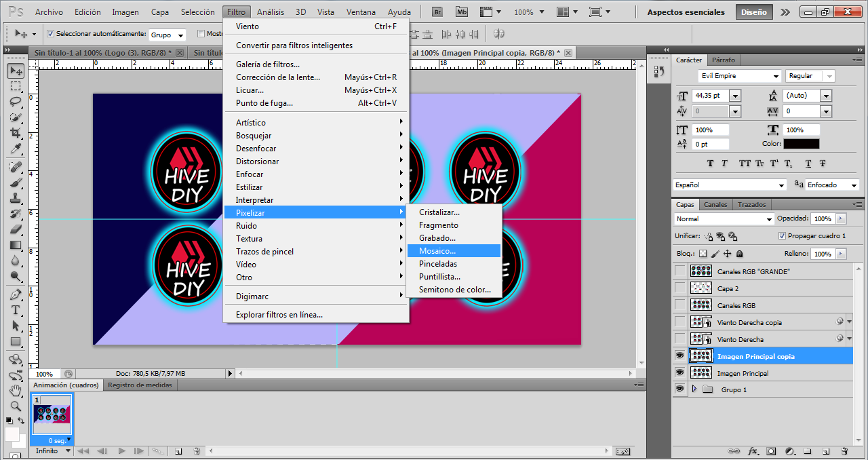Apply Faux Bold in Character panel
The image size is (868, 460).
point(710,164)
